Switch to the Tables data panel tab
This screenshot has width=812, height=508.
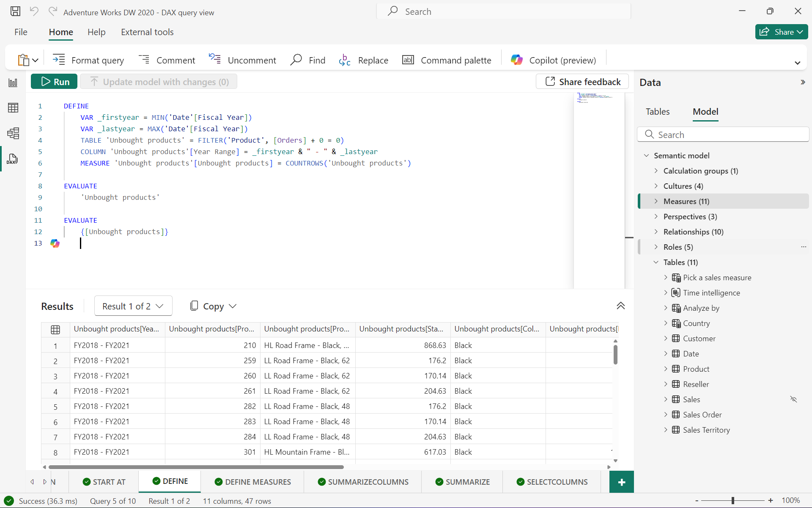click(x=657, y=112)
